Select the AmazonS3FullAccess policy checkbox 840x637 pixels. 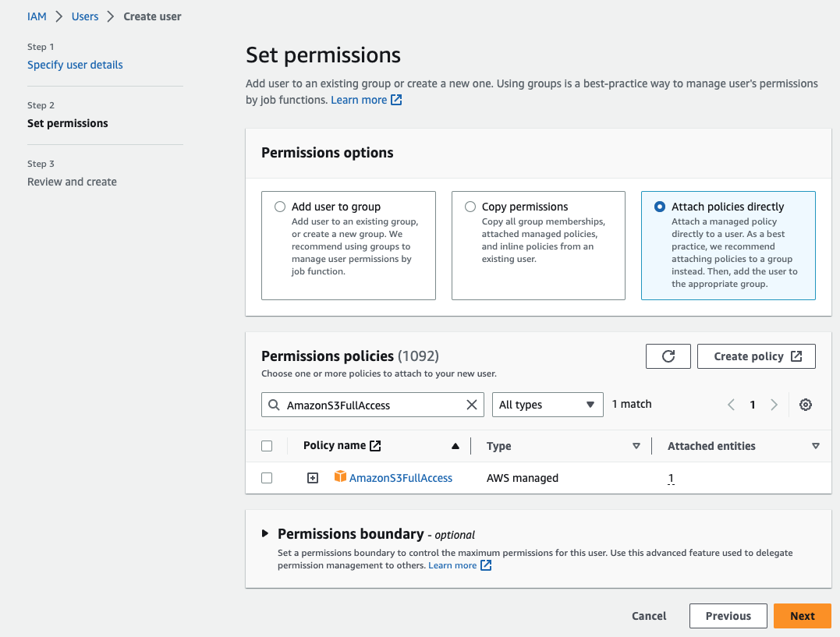267,478
